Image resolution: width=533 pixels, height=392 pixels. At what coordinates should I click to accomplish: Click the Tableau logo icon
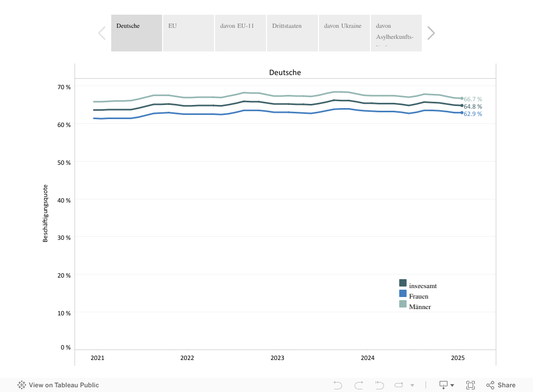[22, 385]
